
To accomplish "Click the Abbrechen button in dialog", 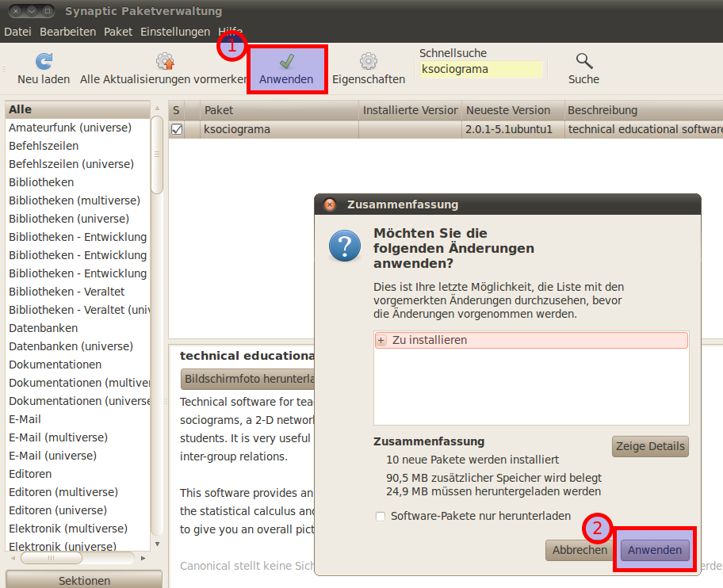I will 580,550.
